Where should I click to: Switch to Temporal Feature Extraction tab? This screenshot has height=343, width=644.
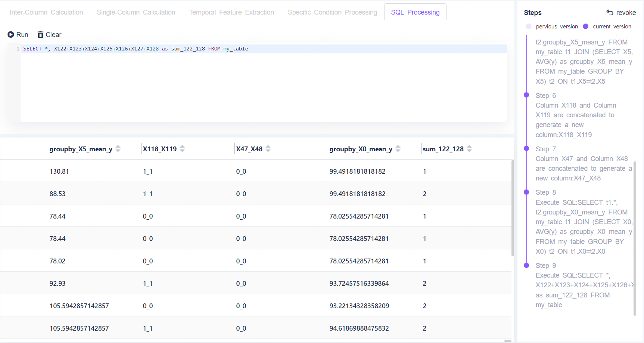click(231, 12)
